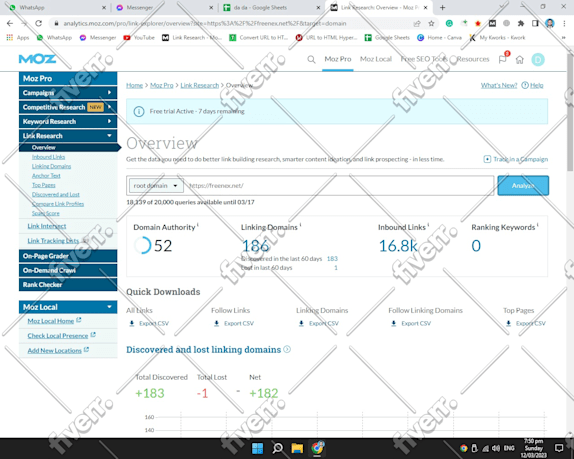Open Windows Start button in taskbar
Image resolution: width=574 pixels, height=459 pixels.
258,448
